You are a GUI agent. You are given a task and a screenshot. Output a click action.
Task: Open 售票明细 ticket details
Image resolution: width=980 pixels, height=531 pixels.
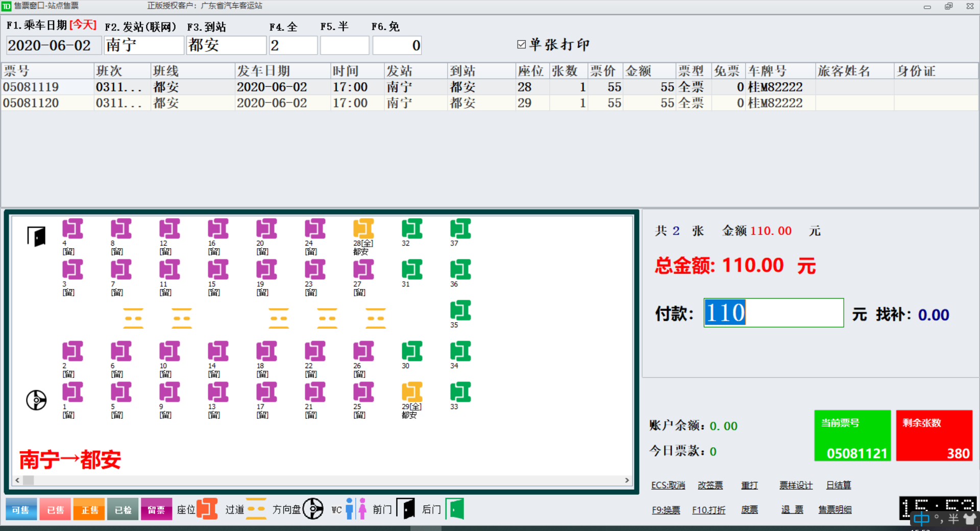point(835,510)
